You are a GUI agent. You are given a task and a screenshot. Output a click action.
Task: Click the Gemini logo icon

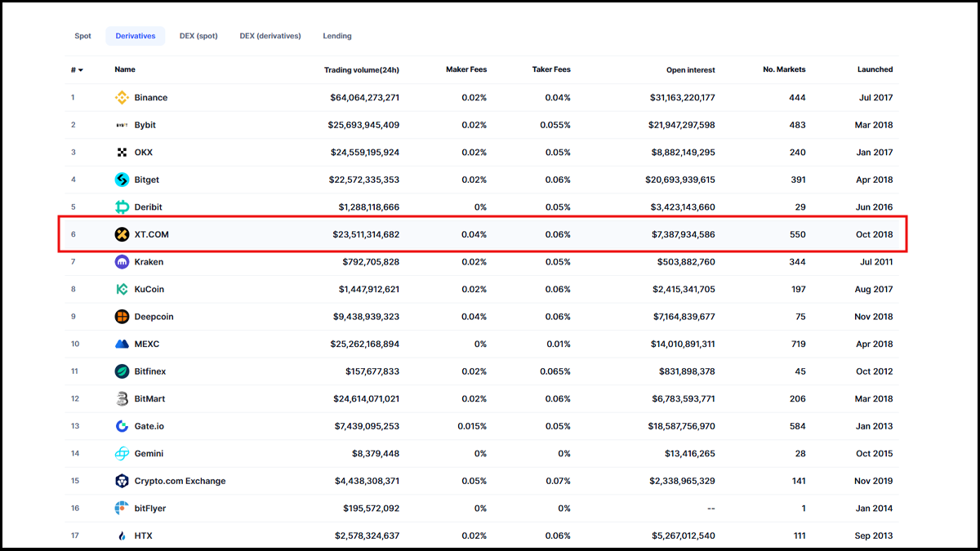pos(122,453)
